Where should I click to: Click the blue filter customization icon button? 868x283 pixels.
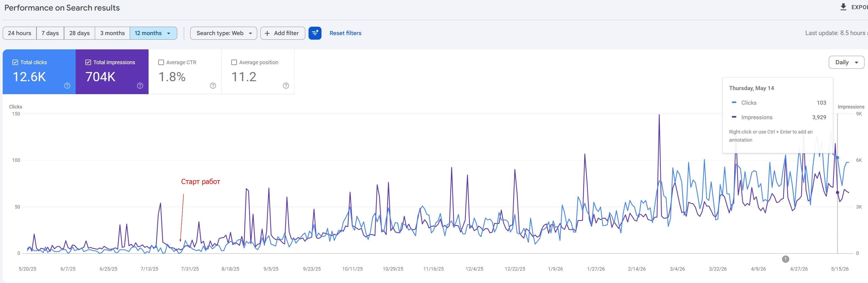[315, 33]
